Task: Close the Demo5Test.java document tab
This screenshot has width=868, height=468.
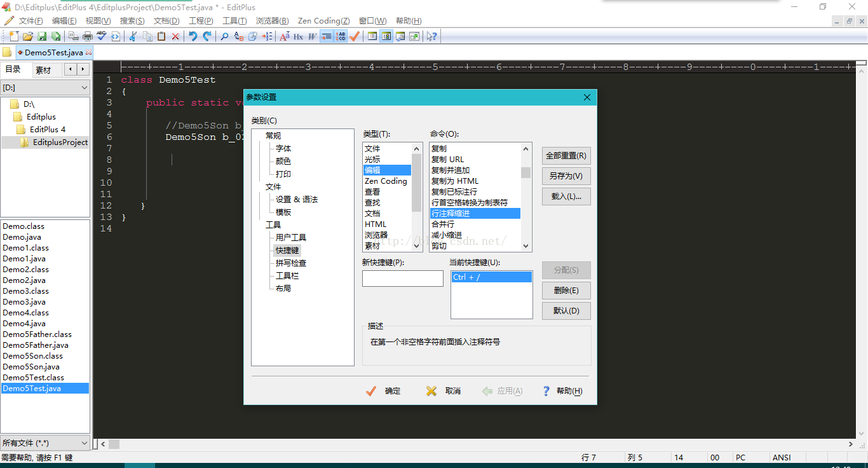Action: pyautogui.click(x=88, y=53)
